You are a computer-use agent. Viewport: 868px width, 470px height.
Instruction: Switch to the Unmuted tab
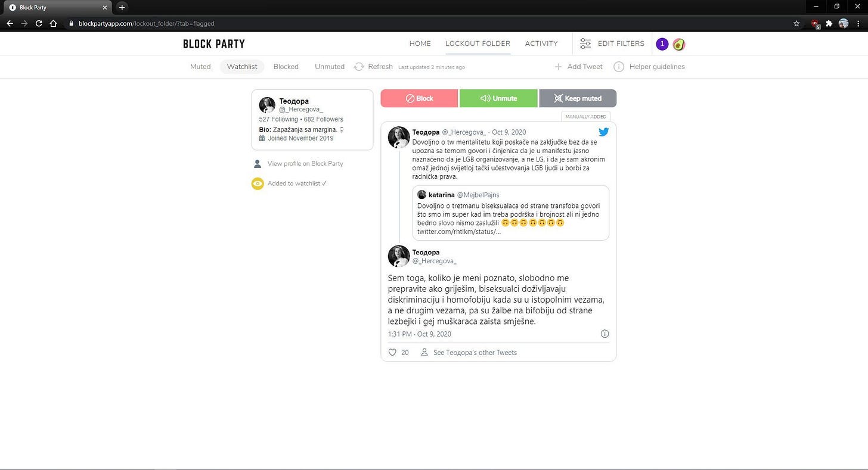tap(330, 67)
